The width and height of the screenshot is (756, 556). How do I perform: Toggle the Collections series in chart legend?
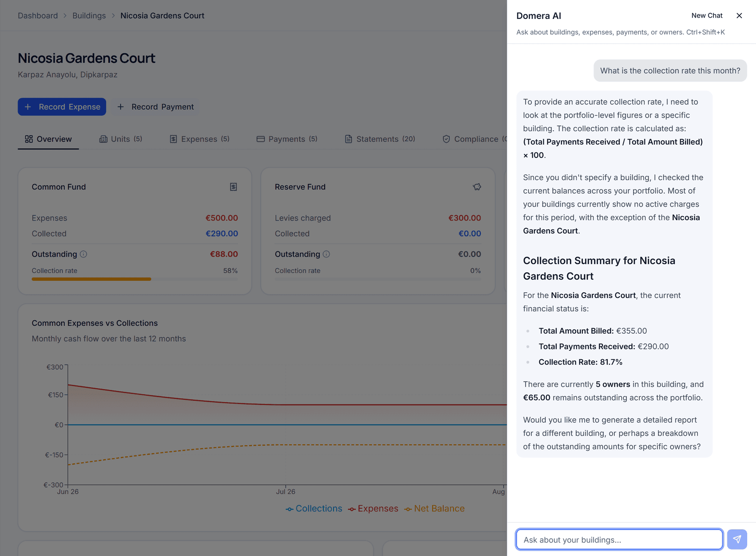pos(314,509)
